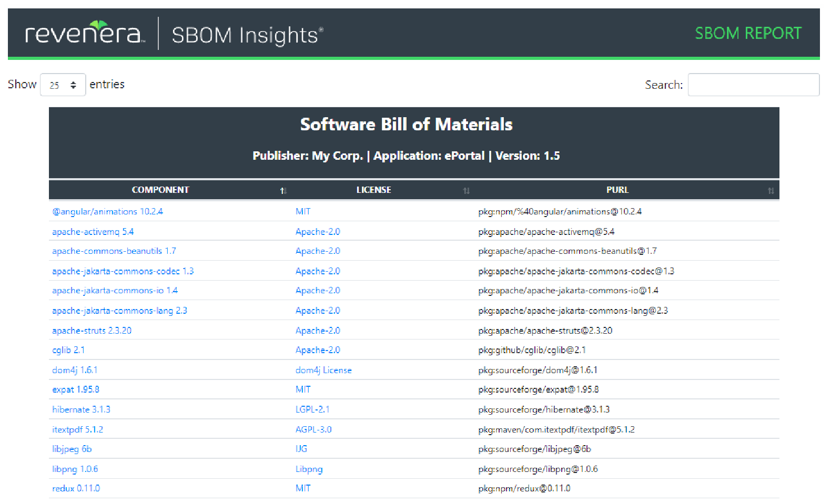Select the PURL pkg:apache/apache-activemq@5.4
The image size is (831, 504).
(546, 232)
